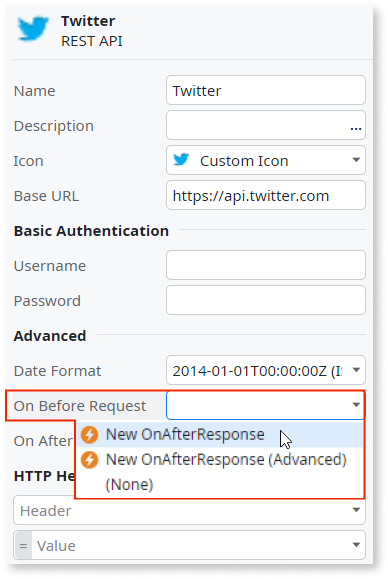Click lightning icon beside New OnAfterResponse (Advanced)
Viewport: 388px width, 579px height.
click(x=90, y=460)
